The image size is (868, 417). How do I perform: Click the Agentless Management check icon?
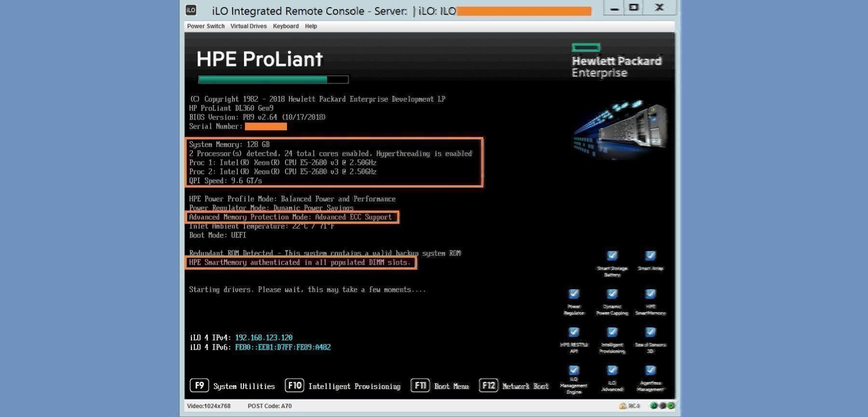tap(650, 370)
